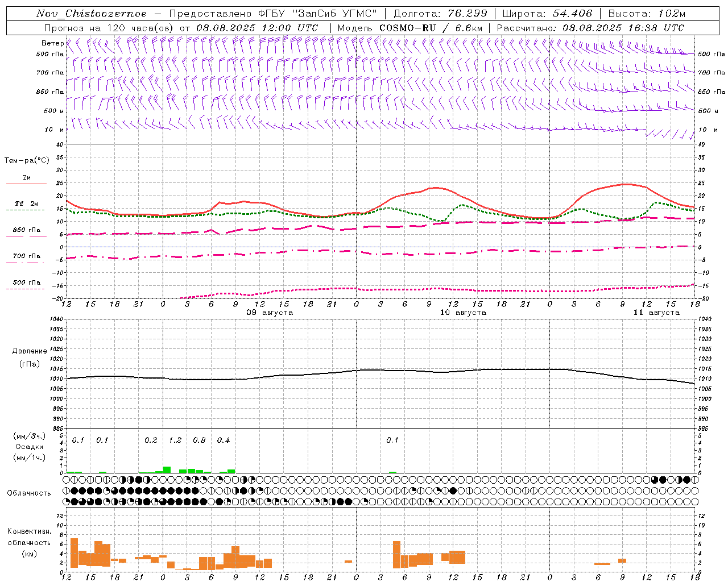Click the "Td 2м" dew point legend label
Screen dimensions: 728x582
tap(27, 203)
